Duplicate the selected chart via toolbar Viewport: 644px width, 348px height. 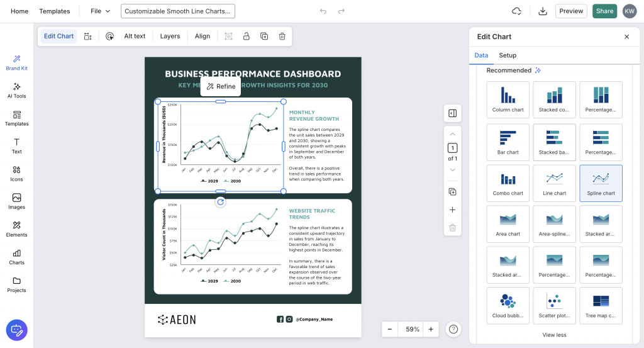(x=264, y=36)
